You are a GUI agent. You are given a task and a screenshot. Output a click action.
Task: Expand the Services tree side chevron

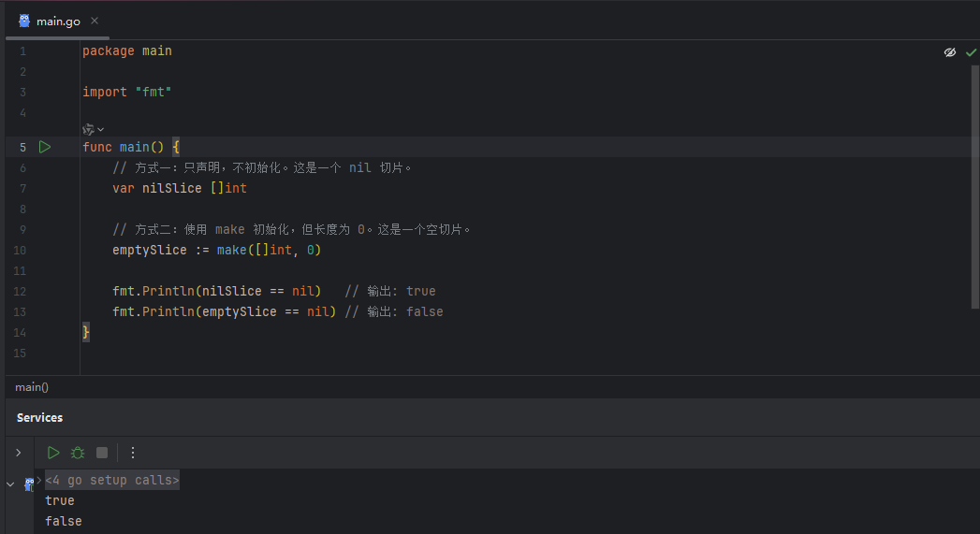click(19, 453)
